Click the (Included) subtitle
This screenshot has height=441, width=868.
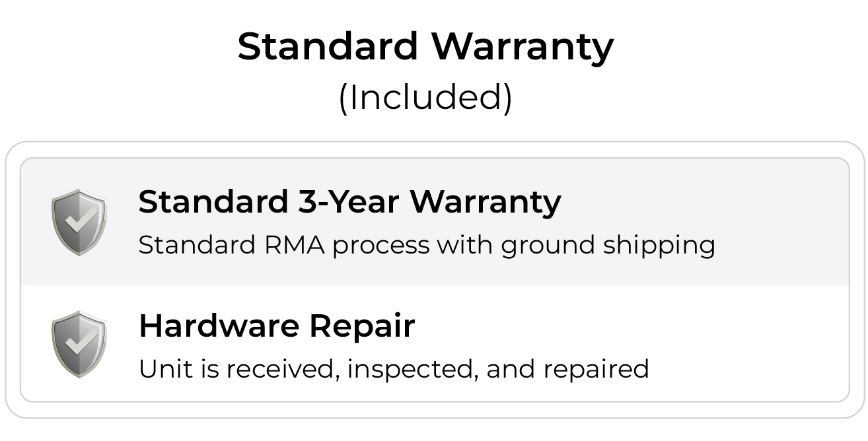tap(425, 97)
